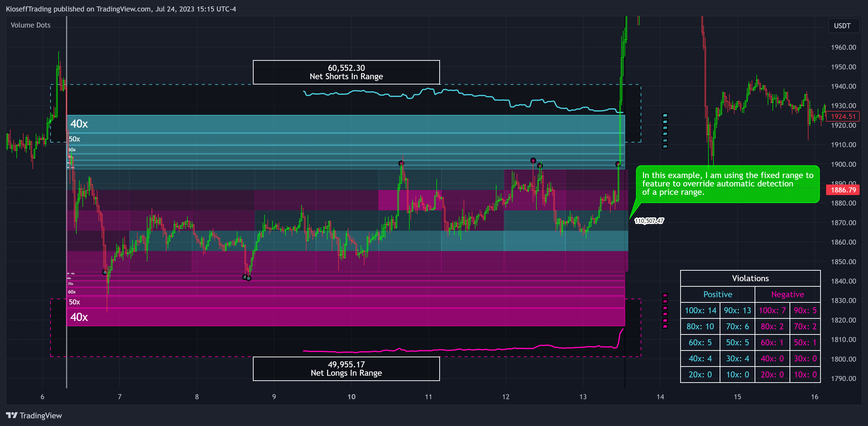Click the 1900.00 price axis label
The image size is (868, 426).
click(x=843, y=164)
